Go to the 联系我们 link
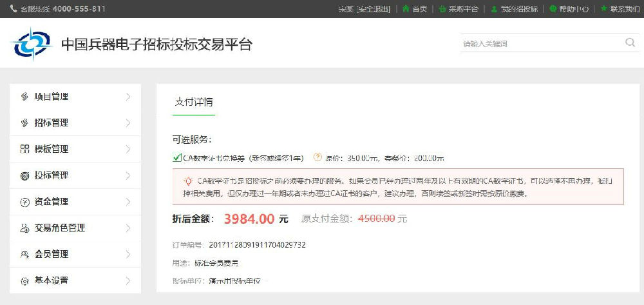 click(625, 9)
